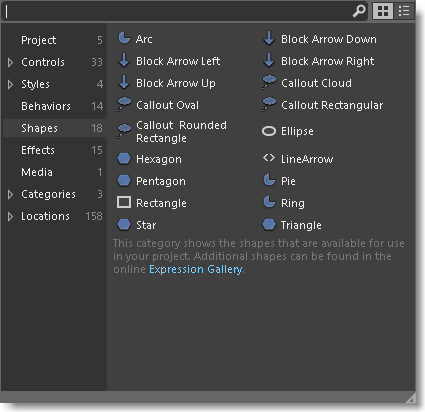The height and width of the screenshot is (412, 425).
Task: Click the Styles category label
Action: (x=35, y=84)
